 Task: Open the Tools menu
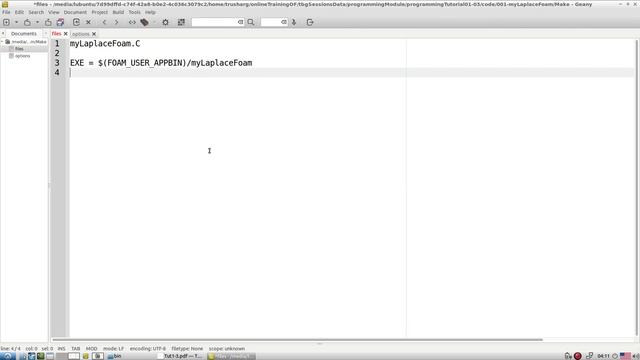134,12
